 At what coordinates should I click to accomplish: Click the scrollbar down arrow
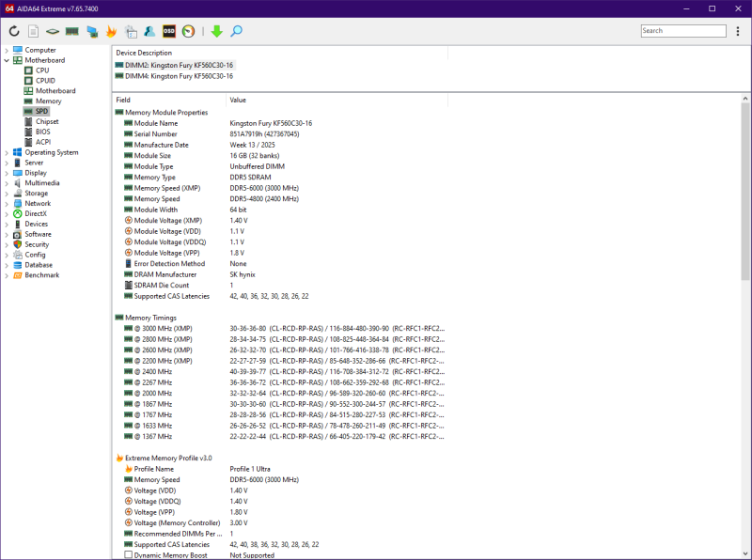tap(744, 553)
